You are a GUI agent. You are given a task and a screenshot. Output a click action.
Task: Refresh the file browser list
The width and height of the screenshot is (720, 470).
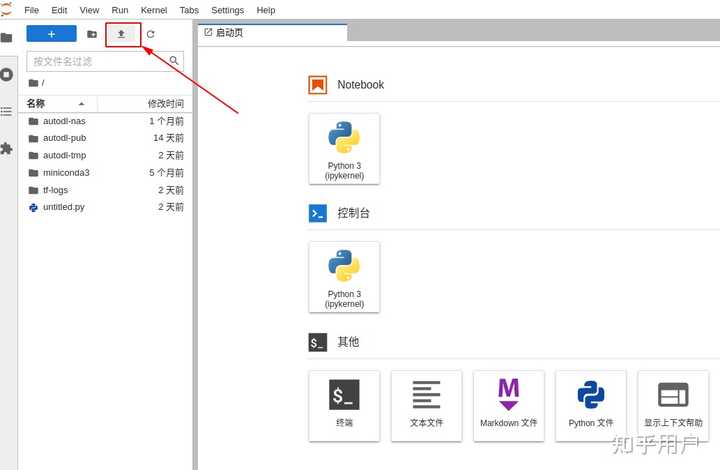[150, 34]
